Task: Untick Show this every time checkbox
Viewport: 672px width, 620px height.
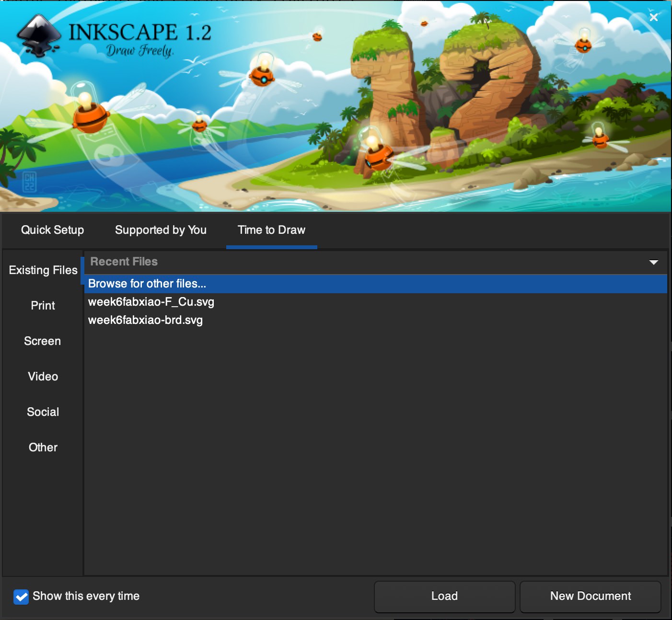Action: click(x=21, y=597)
